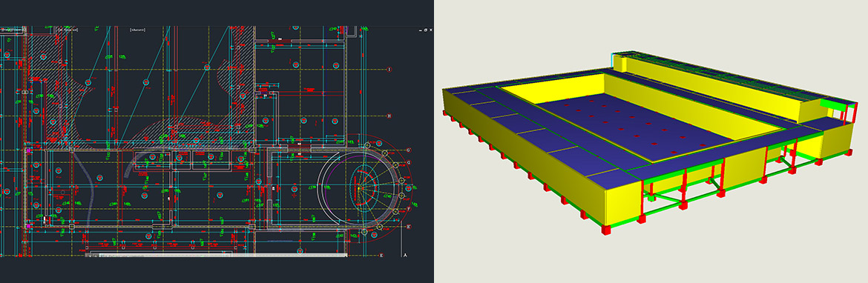Viewport: 868px width, 283px height.
Task: Click the bracketed viewport label at top
Action: point(137,30)
